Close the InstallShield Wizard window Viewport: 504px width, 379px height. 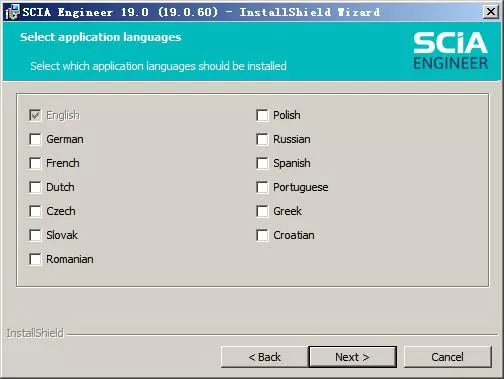tap(491, 12)
